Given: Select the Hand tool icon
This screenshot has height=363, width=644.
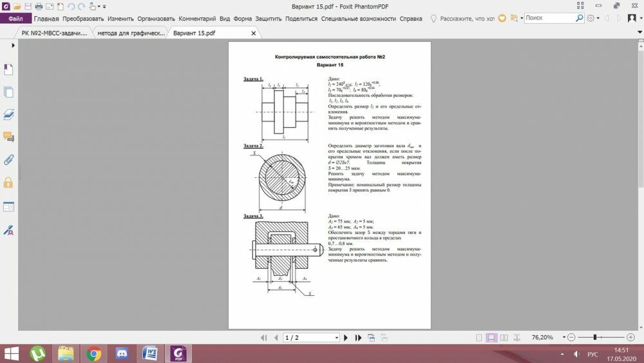Looking at the screenshot, I should tap(93, 6).
